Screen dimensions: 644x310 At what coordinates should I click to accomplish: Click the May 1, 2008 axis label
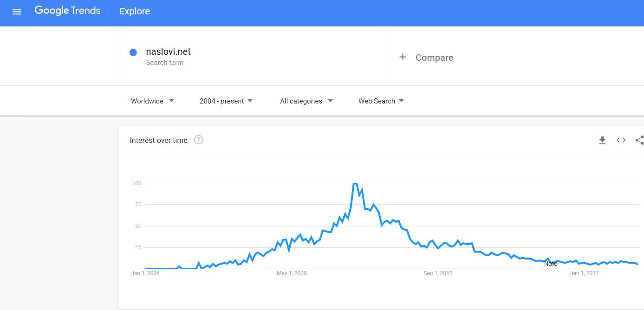click(x=292, y=273)
